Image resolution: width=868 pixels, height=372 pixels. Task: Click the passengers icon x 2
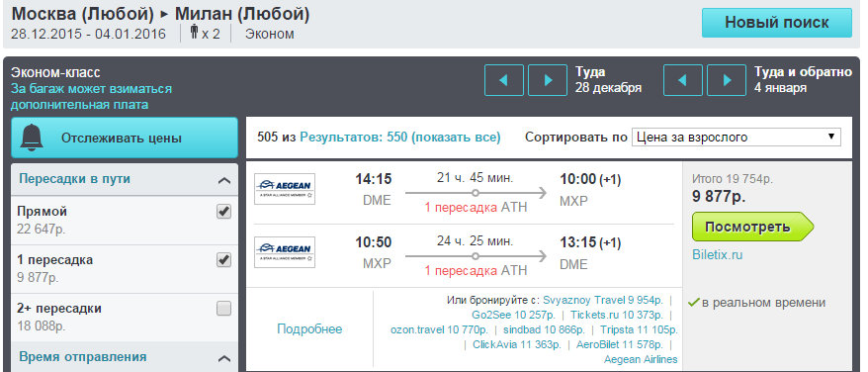[x=195, y=34]
